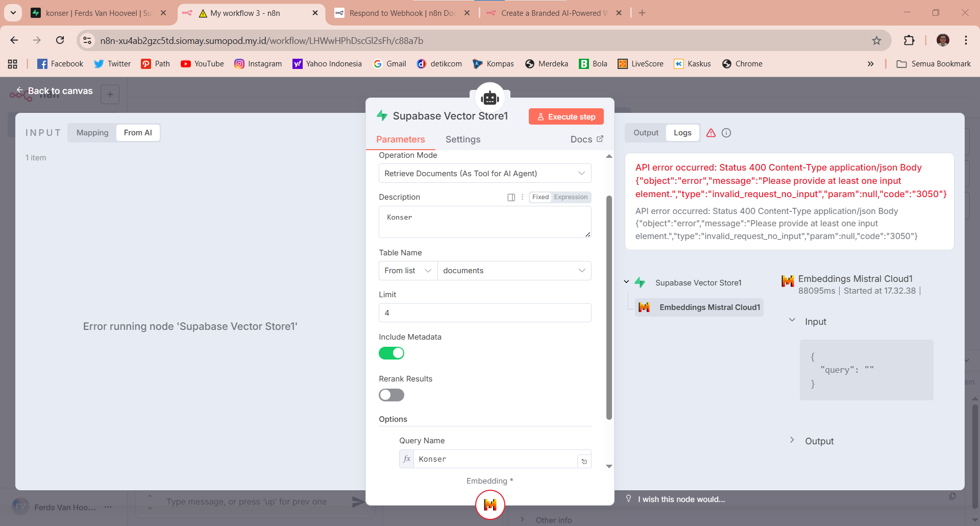Viewport: 980px width, 526px height.
Task: Click the info circle icon beside Logs
Action: 726,133
